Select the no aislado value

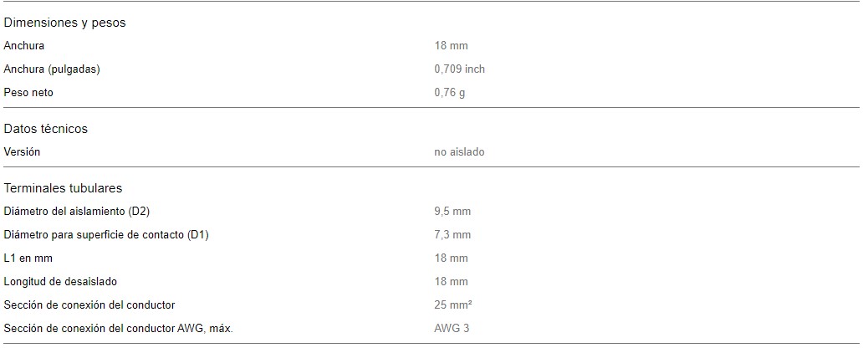(x=459, y=152)
